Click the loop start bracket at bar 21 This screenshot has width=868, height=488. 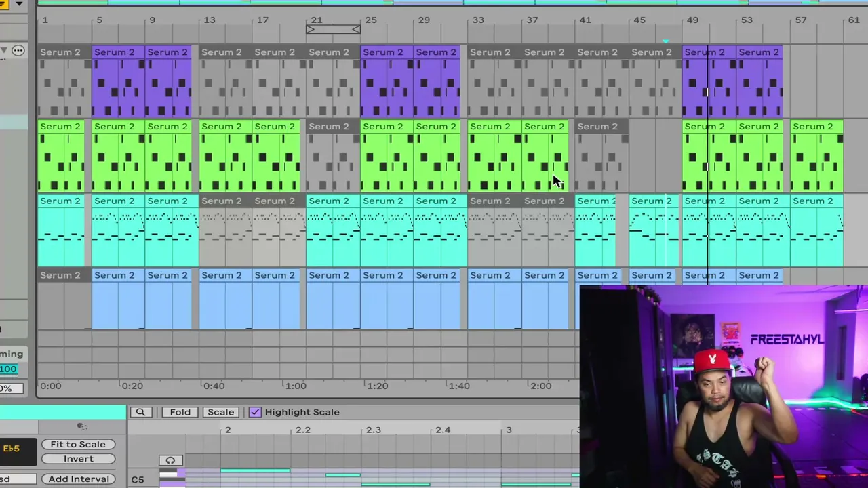[x=310, y=29]
